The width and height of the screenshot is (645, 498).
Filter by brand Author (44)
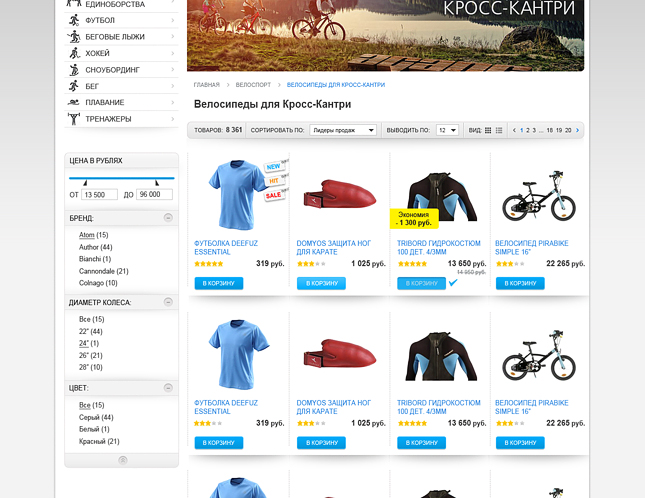coord(95,247)
